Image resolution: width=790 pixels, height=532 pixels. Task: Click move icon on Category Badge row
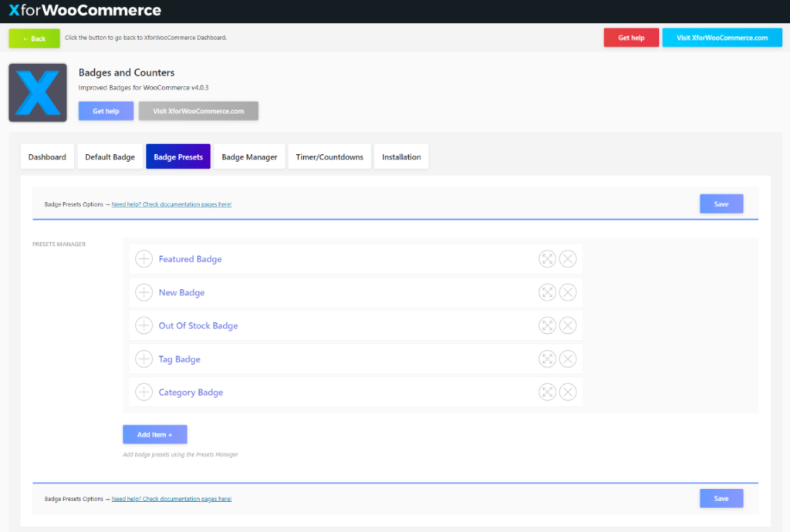point(547,392)
